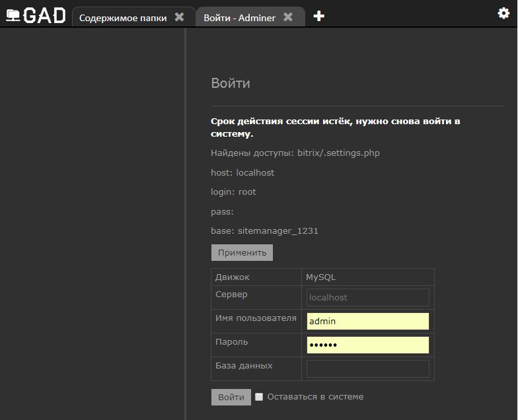Viewport: 518px width, 420px height.
Task: Open the settings gear icon
Action: pyautogui.click(x=503, y=13)
